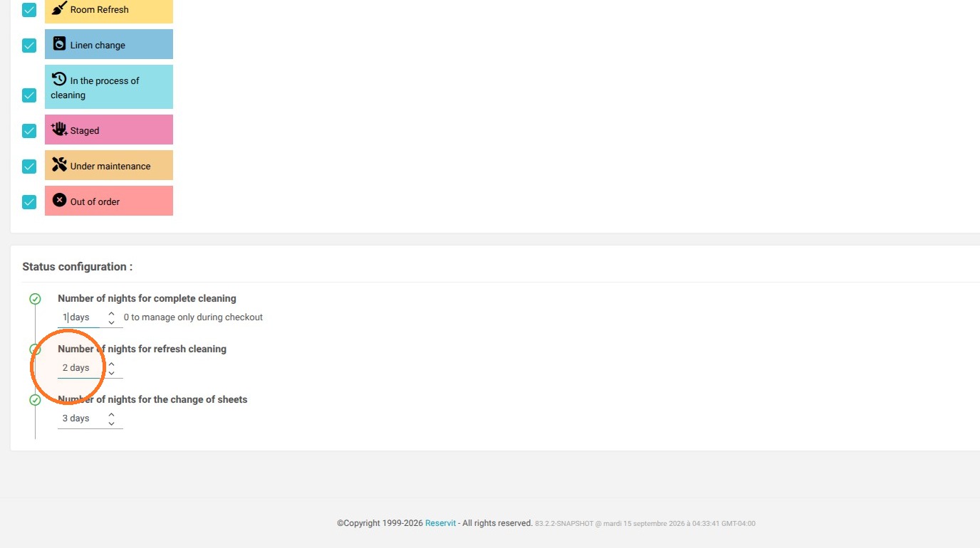Click the clock history icon for cleaning status

60,79
